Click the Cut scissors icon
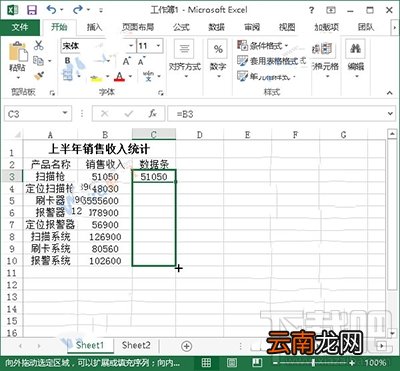This screenshot has width=400, height=371. click(x=39, y=45)
